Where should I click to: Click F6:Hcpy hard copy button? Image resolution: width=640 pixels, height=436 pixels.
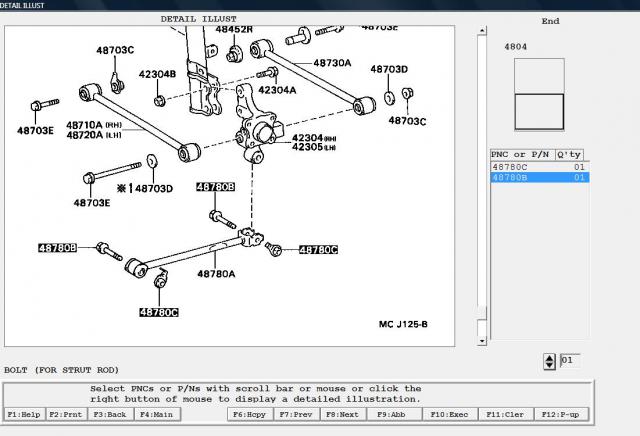[250, 413]
